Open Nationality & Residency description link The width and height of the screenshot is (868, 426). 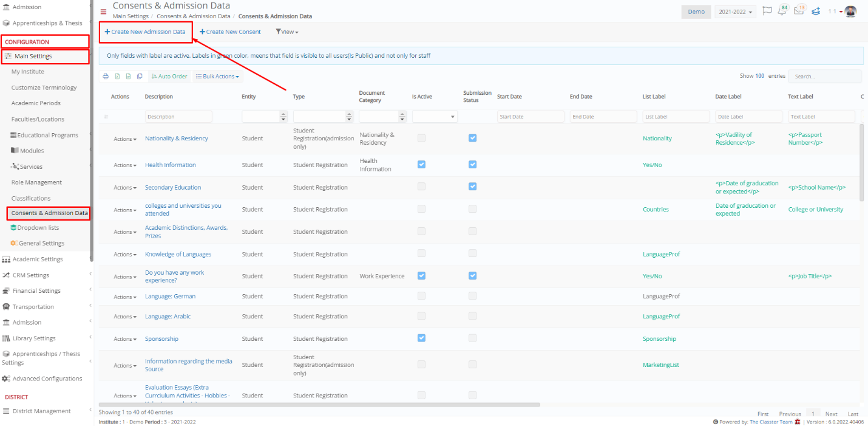[177, 139]
